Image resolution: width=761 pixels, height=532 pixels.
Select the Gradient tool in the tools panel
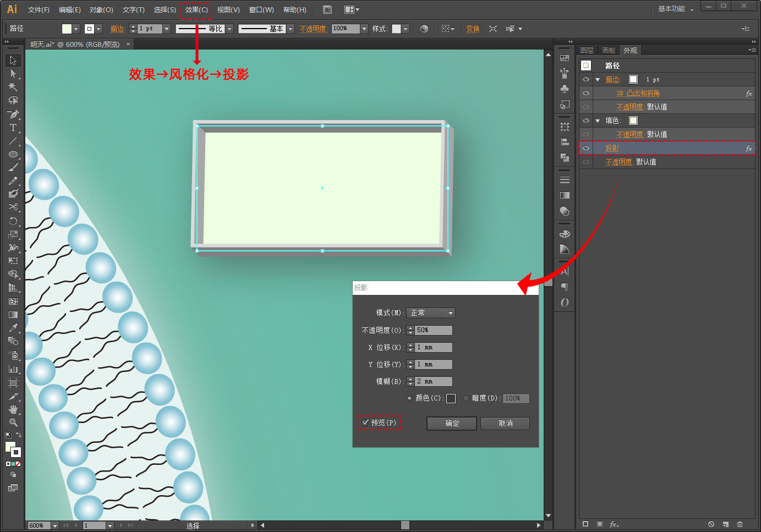coord(13,315)
